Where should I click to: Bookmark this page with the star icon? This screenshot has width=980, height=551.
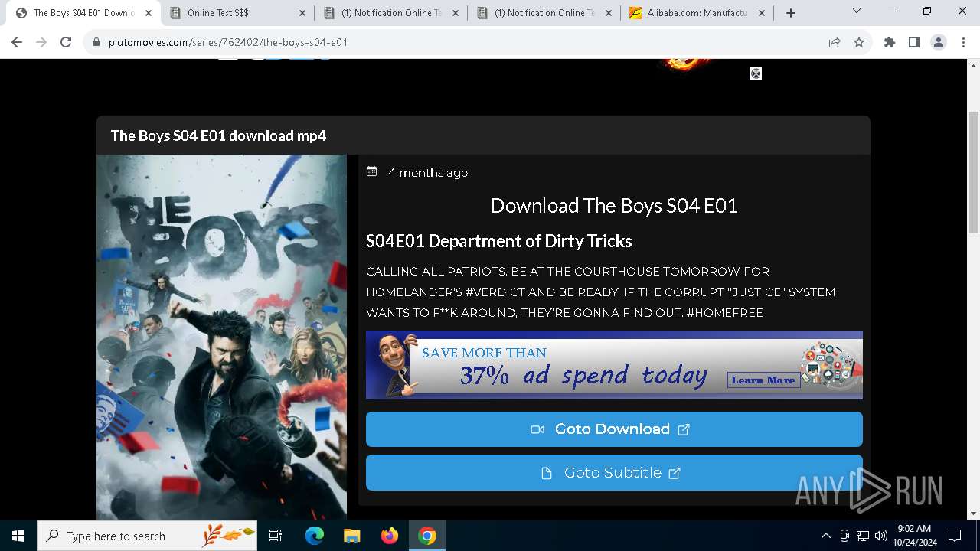coord(859,42)
